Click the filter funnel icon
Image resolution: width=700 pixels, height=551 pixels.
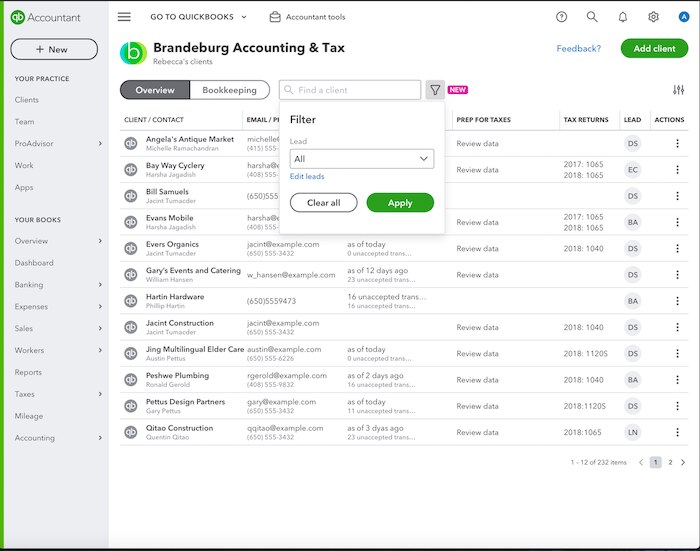tap(435, 90)
